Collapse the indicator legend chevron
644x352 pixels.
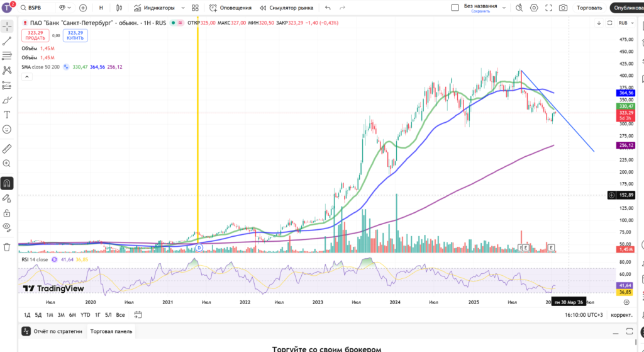[x=26, y=76]
